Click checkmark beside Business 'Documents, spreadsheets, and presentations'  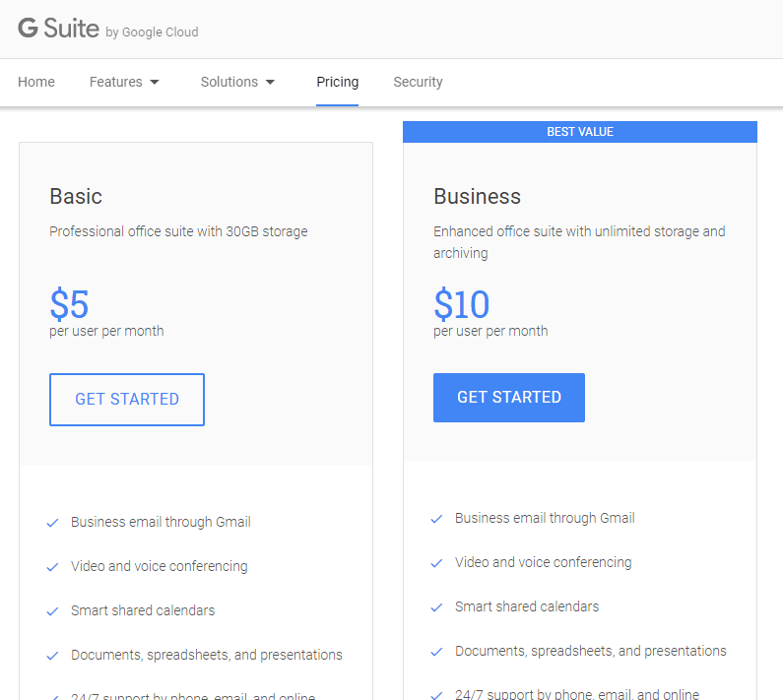(x=436, y=652)
